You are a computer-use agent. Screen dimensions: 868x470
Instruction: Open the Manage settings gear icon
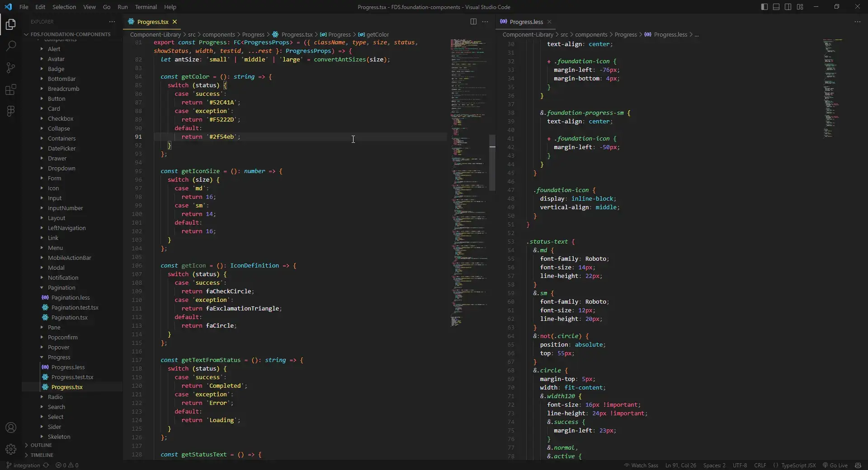coord(11,449)
